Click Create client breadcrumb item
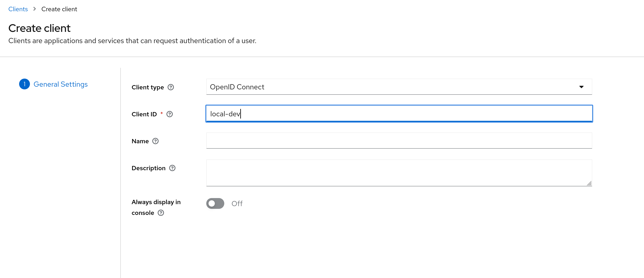 click(59, 9)
